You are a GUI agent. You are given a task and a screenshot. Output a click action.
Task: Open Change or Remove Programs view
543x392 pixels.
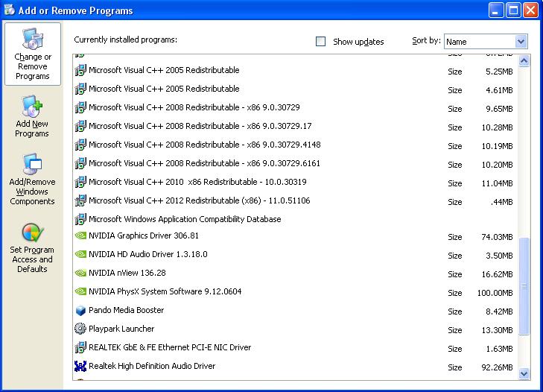33,54
